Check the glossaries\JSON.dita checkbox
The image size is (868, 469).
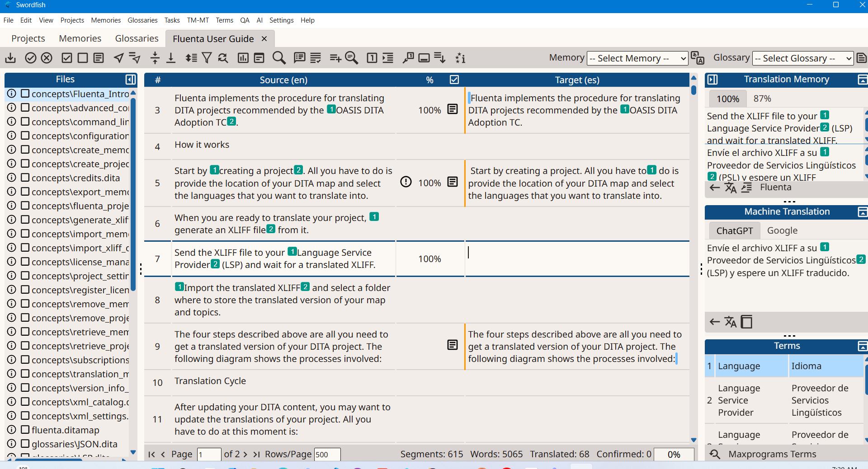pyautogui.click(x=25, y=444)
